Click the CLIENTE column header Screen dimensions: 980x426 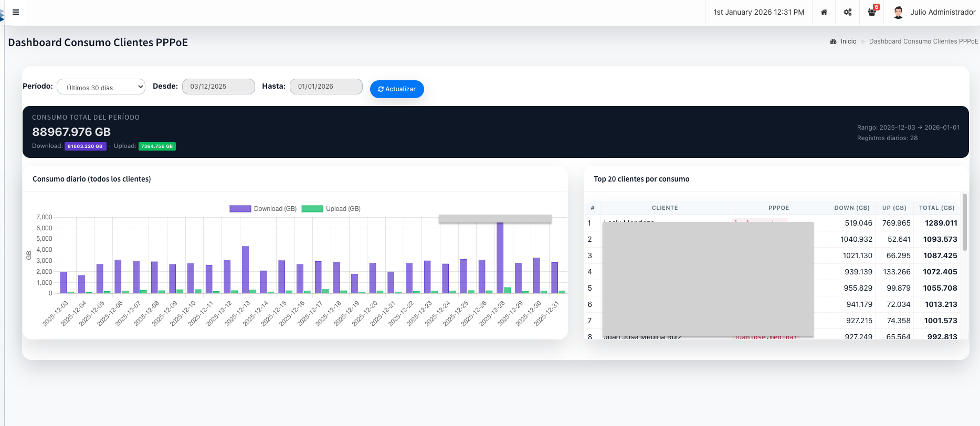click(665, 208)
